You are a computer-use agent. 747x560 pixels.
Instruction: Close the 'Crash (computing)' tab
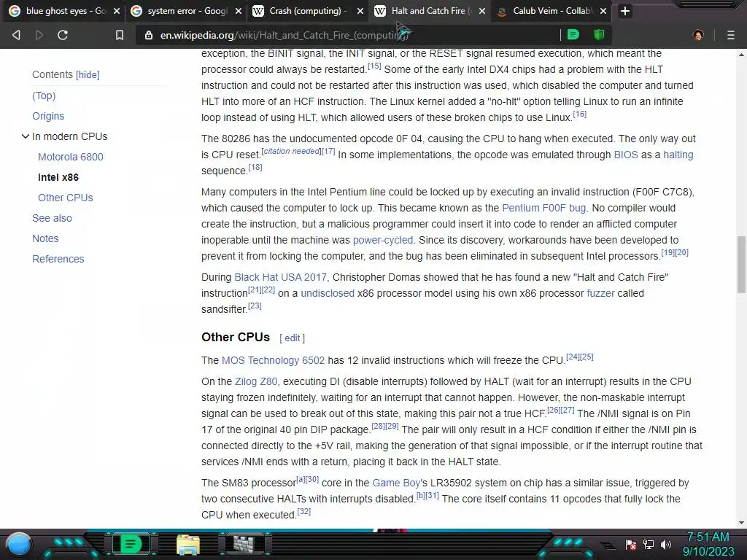pos(360,11)
